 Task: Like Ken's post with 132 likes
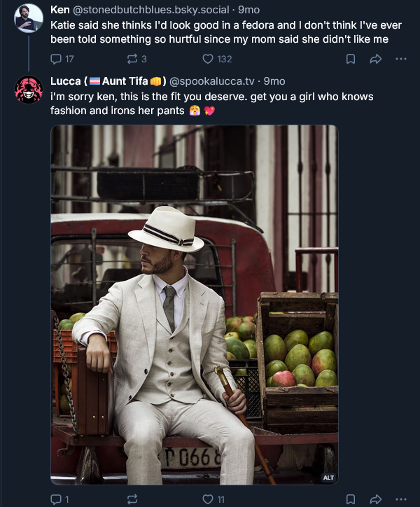pos(217,59)
